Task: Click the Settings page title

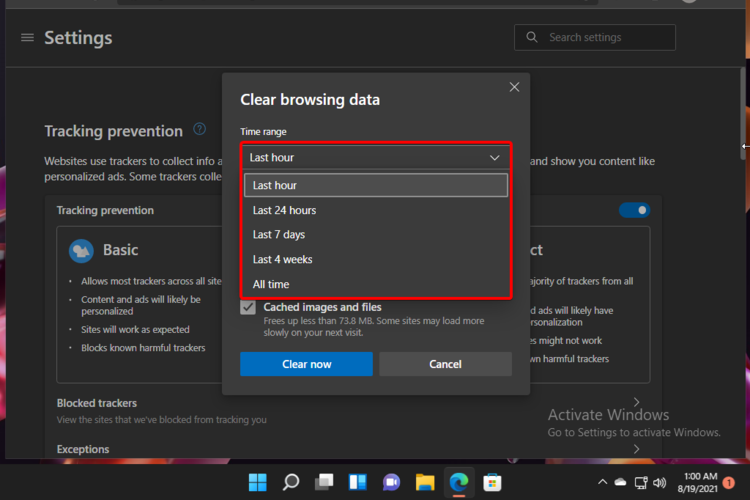Action: point(78,38)
